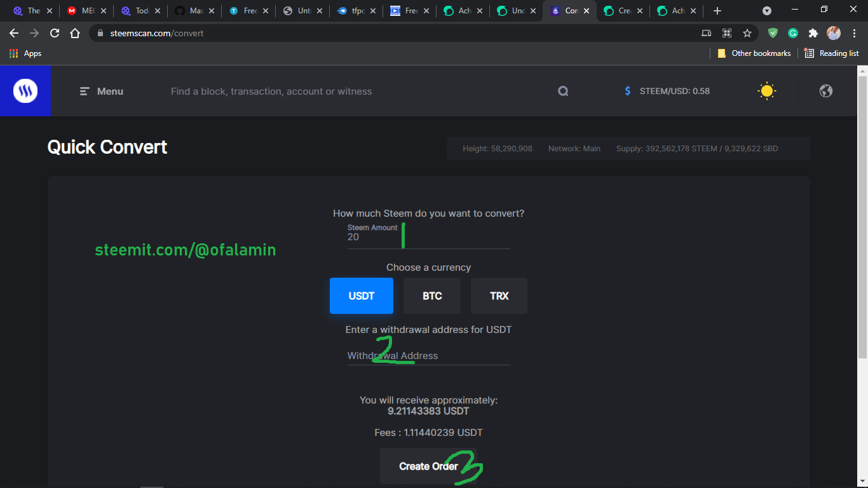Click the STEEM/USD: 0.58 price indicator
868x488 pixels.
(x=667, y=91)
